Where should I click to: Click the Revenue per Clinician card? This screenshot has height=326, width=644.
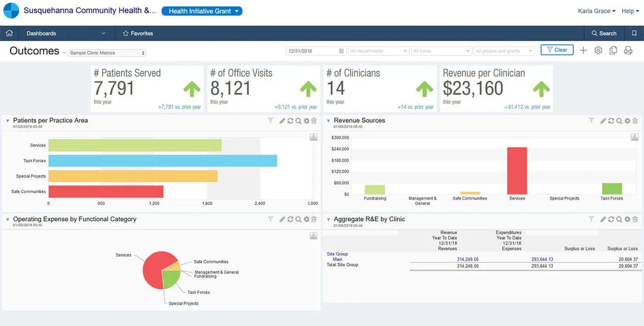tap(497, 89)
